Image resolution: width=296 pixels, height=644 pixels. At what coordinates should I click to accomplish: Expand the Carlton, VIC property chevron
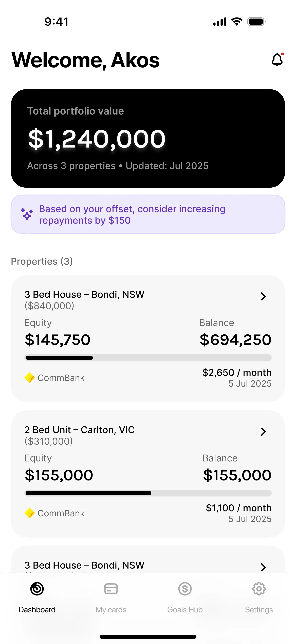(263, 432)
